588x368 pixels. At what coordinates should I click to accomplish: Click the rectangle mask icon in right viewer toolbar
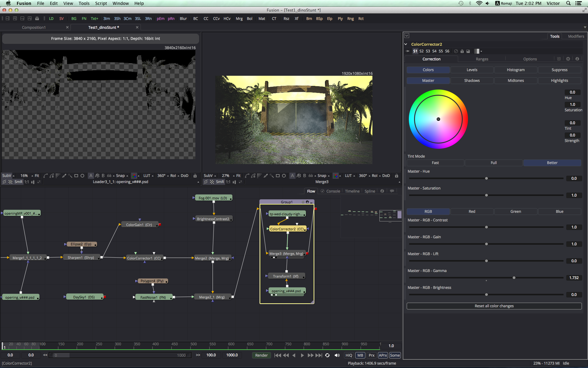pyautogui.click(x=278, y=176)
